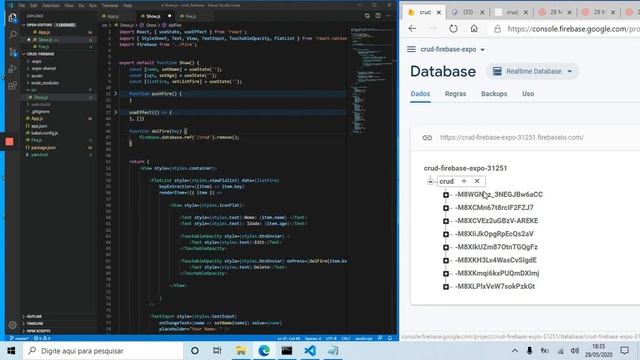640x360 pixels.
Task: Expand node_modules folder in explorer
Action: [x=45, y=83]
